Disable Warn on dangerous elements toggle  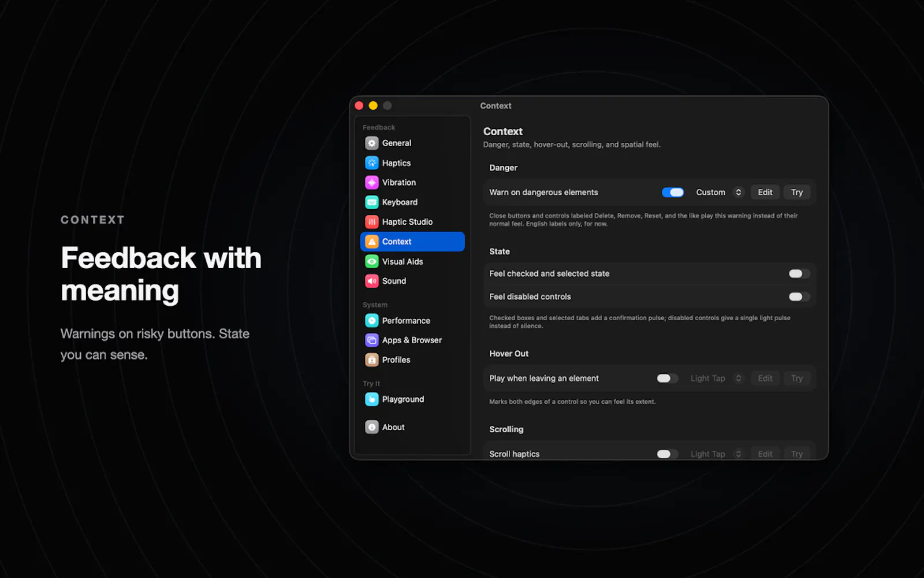[x=673, y=192]
